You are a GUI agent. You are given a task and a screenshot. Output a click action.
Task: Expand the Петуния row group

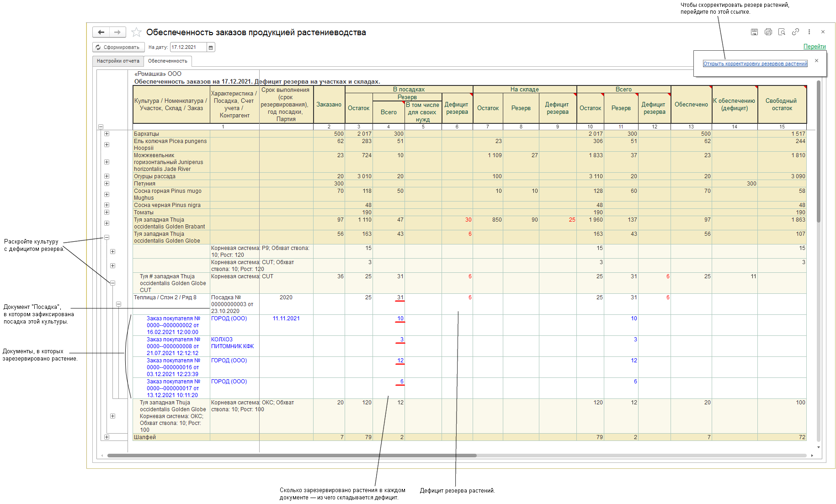pyautogui.click(x=106, y=184)
